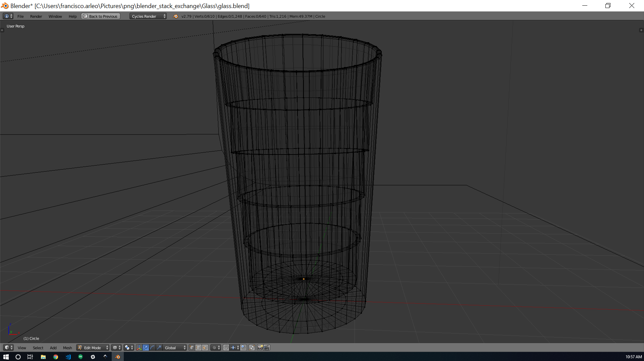Open Slack from the taskbar
Screen dimensions: 644x361
tap(93, 357)
